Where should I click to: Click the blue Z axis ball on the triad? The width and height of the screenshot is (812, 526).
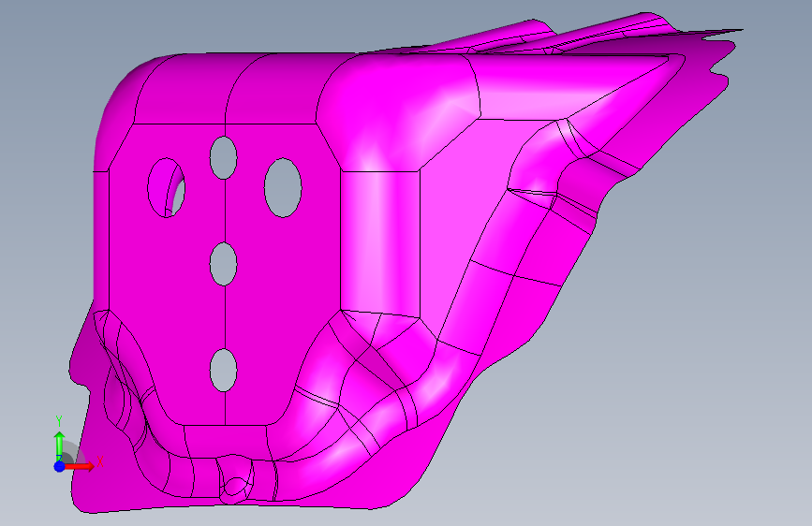(x=60, y=466)
